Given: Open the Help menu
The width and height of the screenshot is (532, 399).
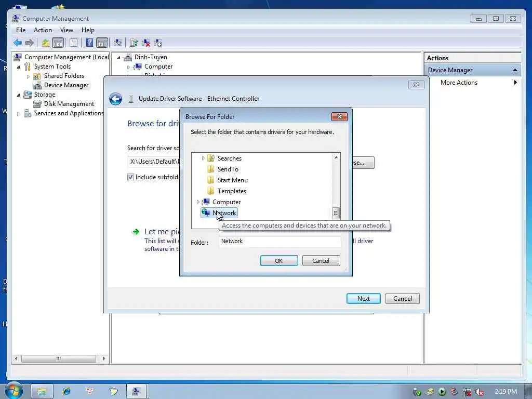Looking at the screenshot, I should pyautogui.click(x=88, y=30).
